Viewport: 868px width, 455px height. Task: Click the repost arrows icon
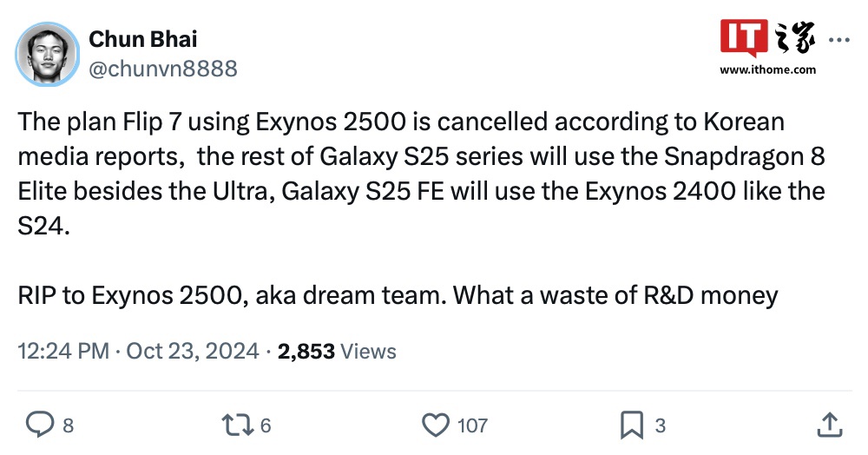pyautogui.click(x=235, y=425)
